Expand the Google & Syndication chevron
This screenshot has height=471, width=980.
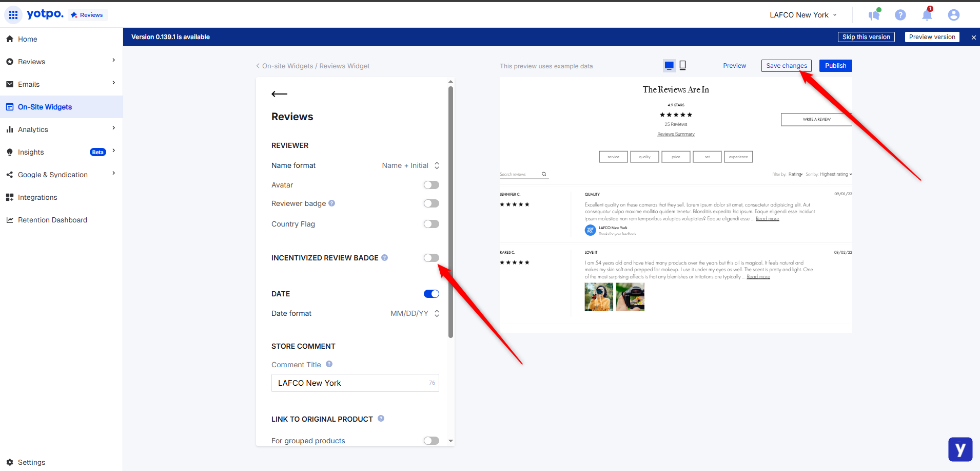click(x=113, y=173)
